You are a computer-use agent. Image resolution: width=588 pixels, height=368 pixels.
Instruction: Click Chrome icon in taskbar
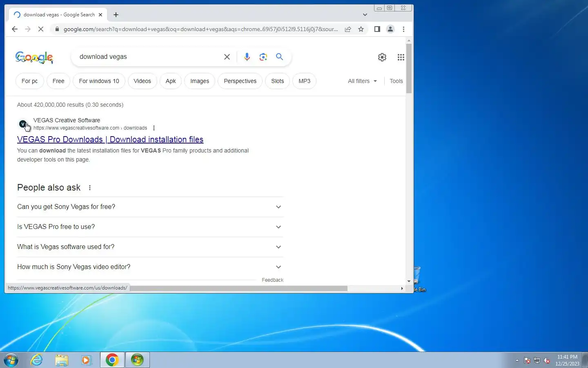112,360
